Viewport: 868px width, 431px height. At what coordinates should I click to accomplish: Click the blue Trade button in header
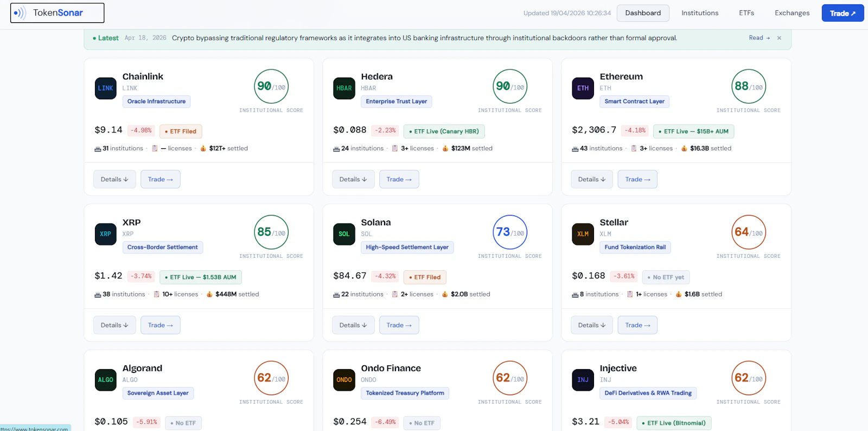(x=843, y=13)
